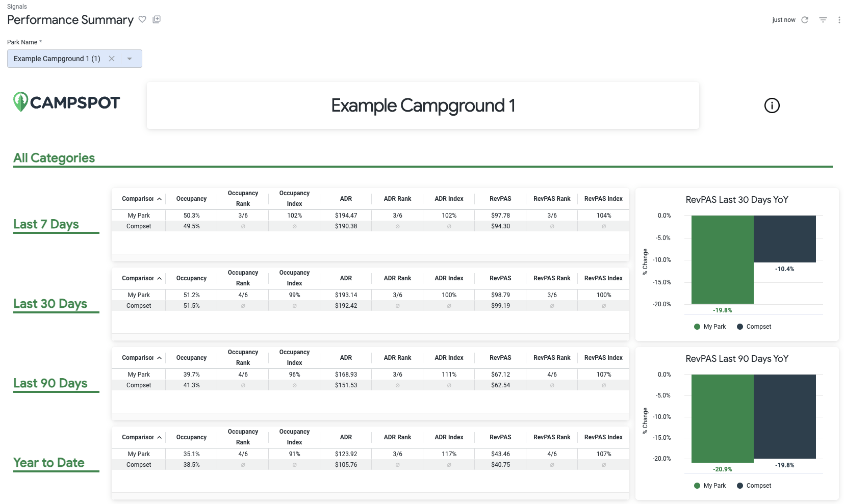Click the sort chevron on Last 7 Days Comparison column

(159, 198)
